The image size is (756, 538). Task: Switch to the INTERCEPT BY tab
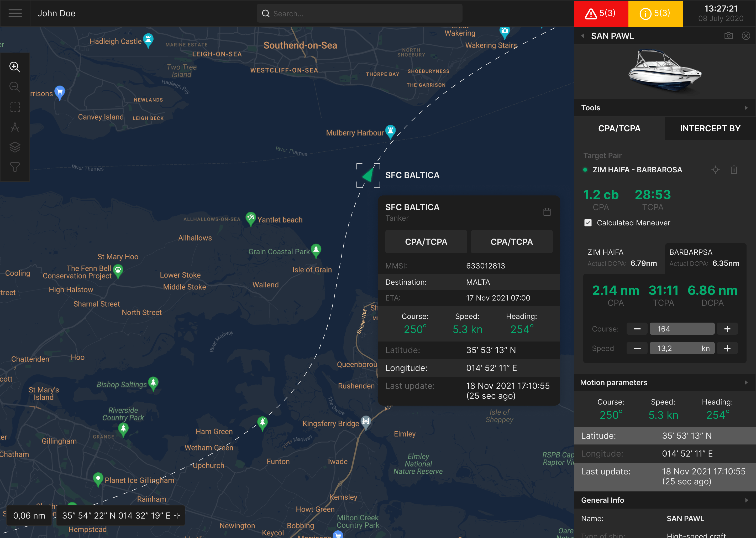[x=710, y=128]
